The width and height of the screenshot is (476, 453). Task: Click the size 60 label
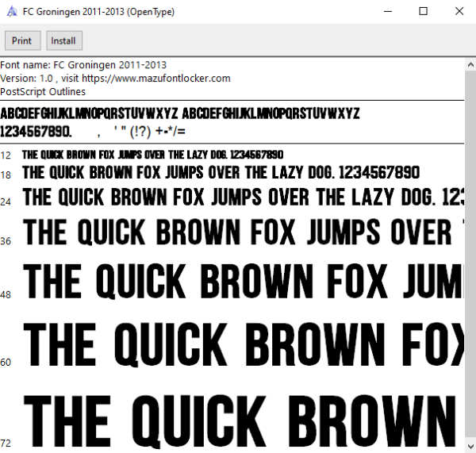6,363
